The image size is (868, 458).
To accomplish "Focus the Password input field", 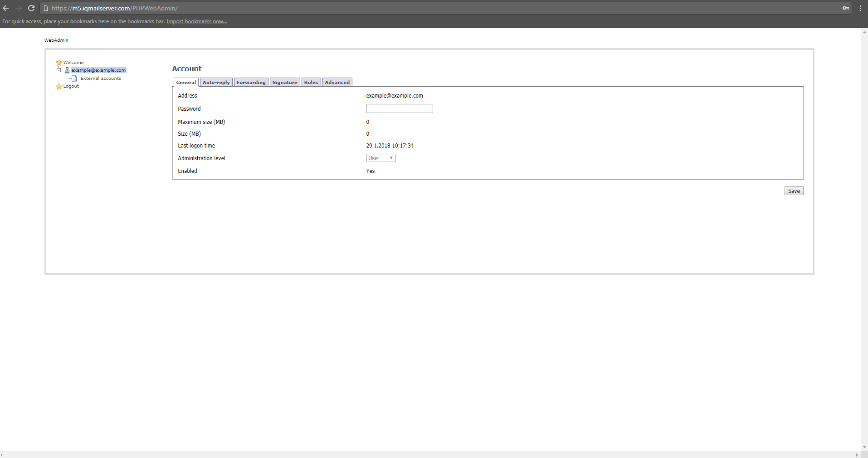I will click(400, 108).
